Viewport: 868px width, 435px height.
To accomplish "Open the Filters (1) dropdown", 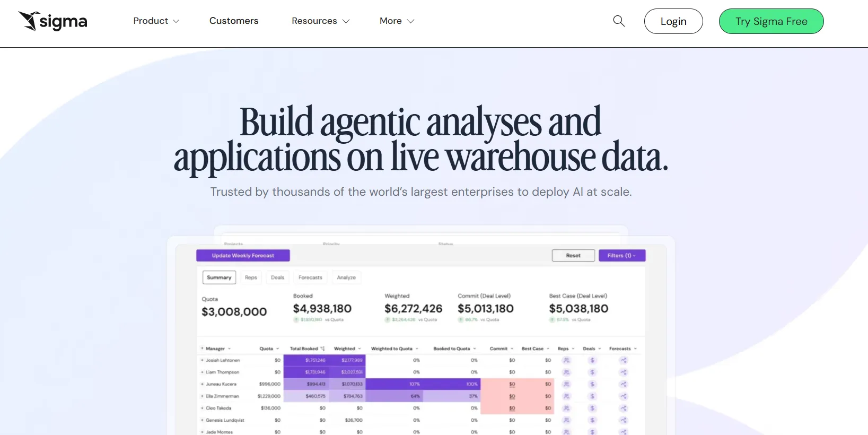I will pos(621,256).
